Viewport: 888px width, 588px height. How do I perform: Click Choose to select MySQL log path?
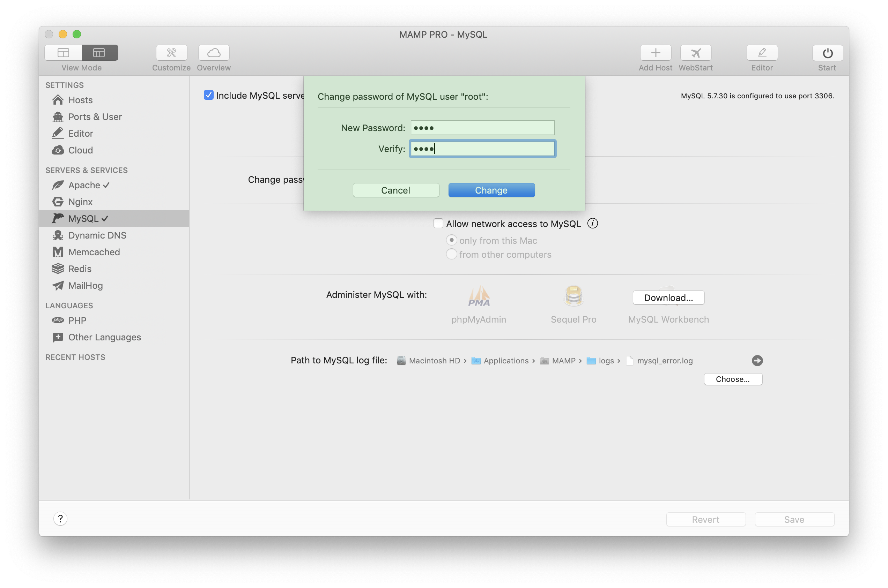tap(732, 379)
